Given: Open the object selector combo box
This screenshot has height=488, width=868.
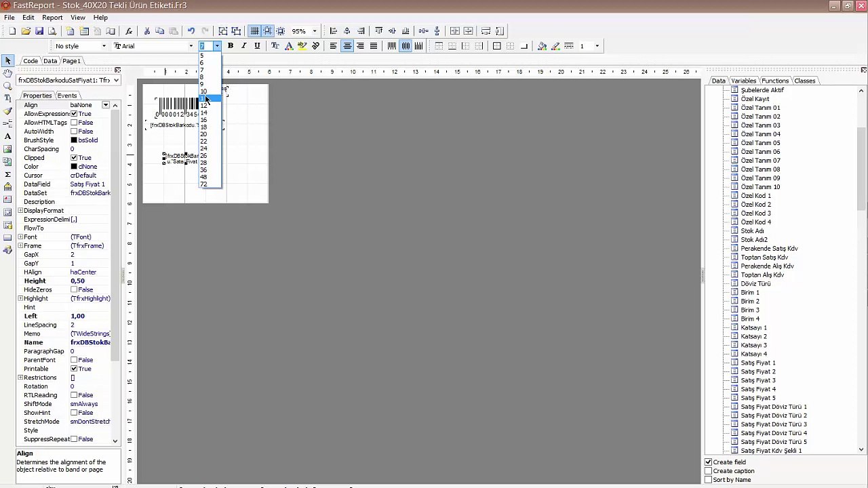Looking at the screenshot, I should coord(68,80).
